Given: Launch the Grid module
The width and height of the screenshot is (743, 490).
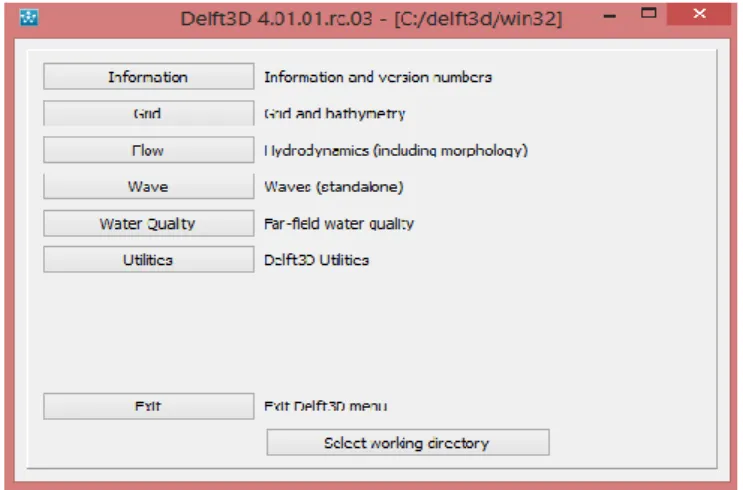Looking at the screenshot, I should click(x=148, y=113).
